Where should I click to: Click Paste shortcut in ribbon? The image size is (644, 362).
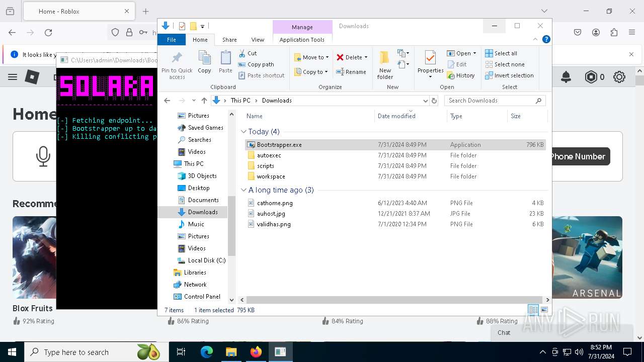[x=261, y=75]
